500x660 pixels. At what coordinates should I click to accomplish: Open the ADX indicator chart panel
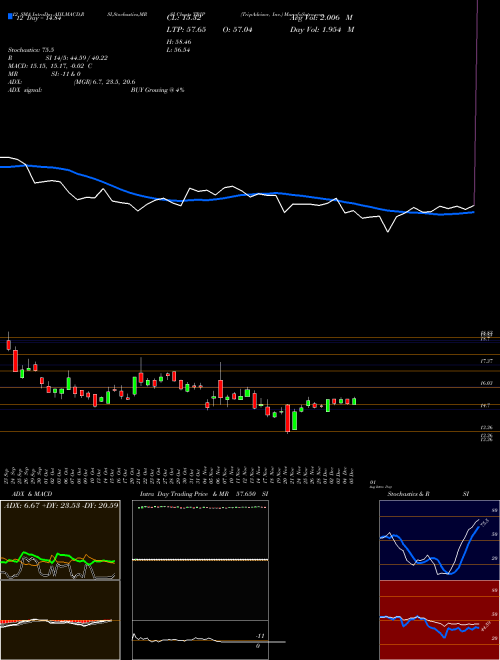point(60,540)
